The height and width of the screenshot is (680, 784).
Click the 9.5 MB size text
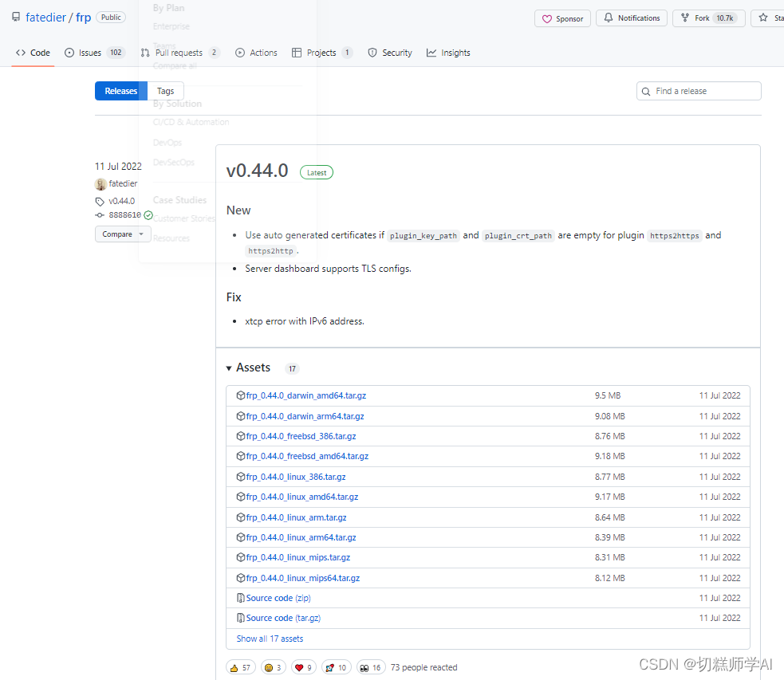[x=608, y=395]
